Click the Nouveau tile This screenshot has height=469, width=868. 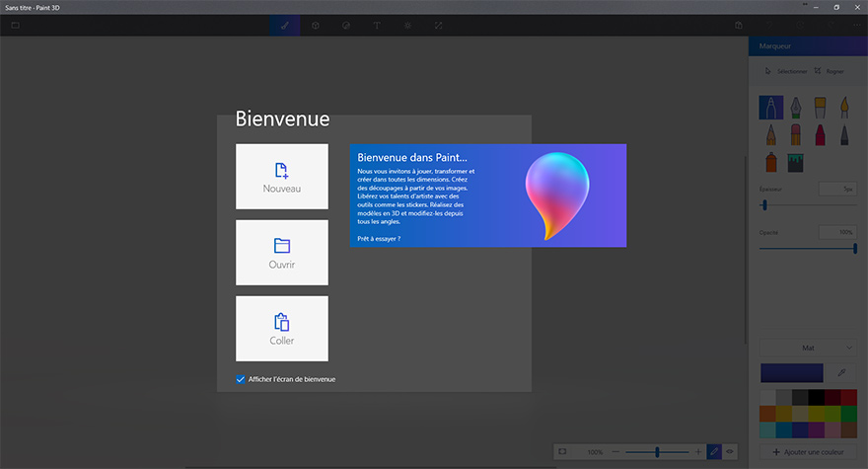[282, 177]
